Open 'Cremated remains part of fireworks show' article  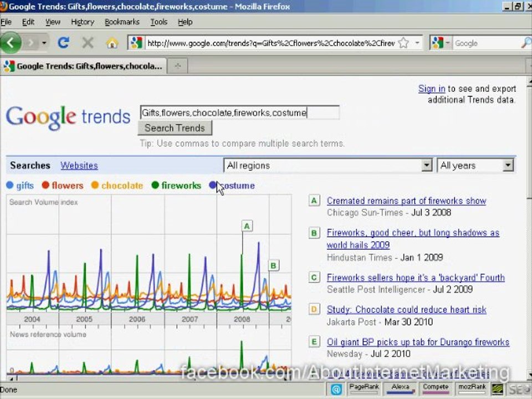pos(406,201)
